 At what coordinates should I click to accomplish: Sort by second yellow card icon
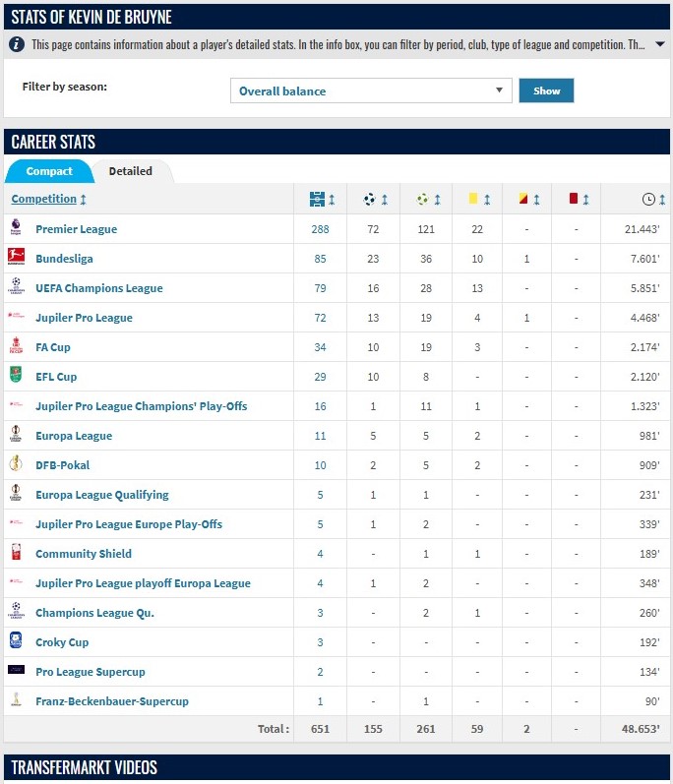point(523,199)
